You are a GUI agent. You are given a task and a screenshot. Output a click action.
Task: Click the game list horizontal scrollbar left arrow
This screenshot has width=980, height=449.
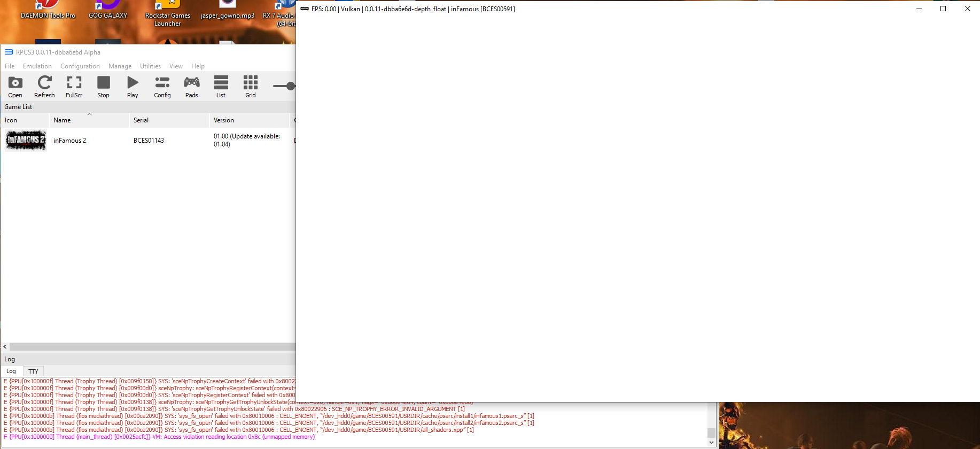(x=5, y=346)
